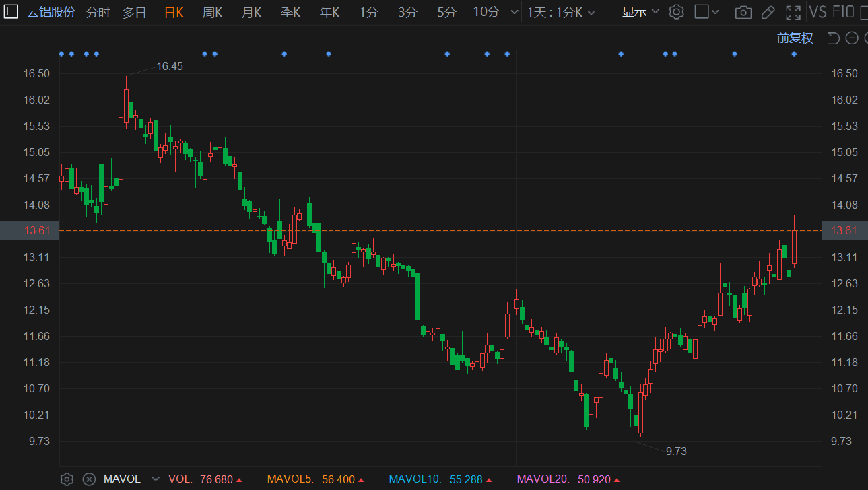Expand the 显示 display dropdown
868x490 pixels.
pyautogui.click(x=640, y=12)
